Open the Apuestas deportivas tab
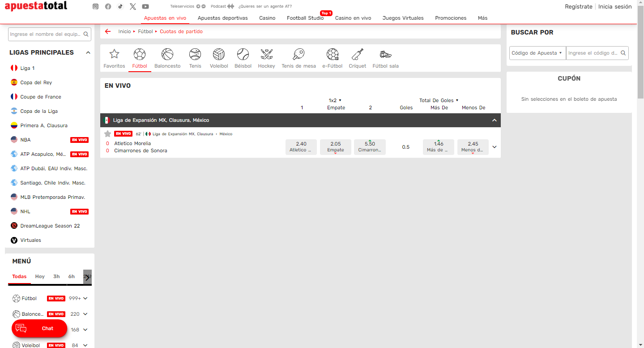This screenshot has height=348, width=644. [222, 18]
